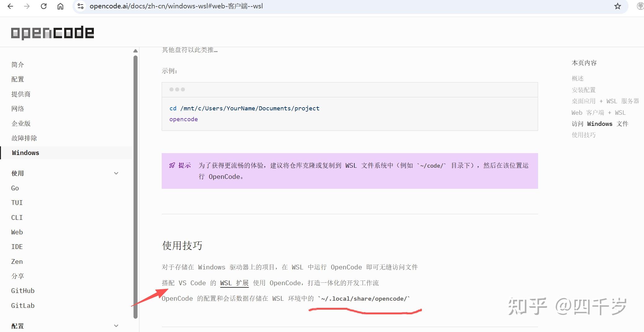
Task: Jump to Web 客户端 + WSL section
Action: coord(598,113)
